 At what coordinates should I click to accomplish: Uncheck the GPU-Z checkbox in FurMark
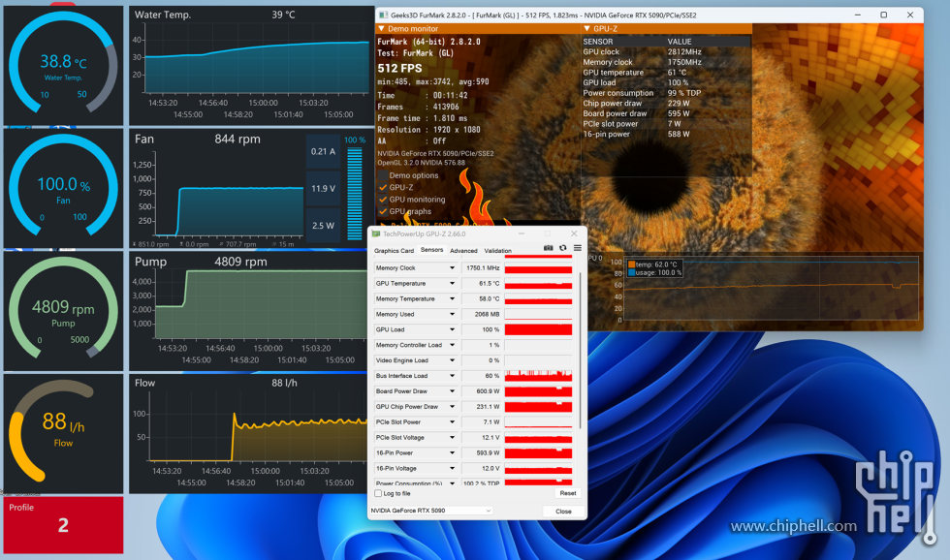tap(383, 188)
